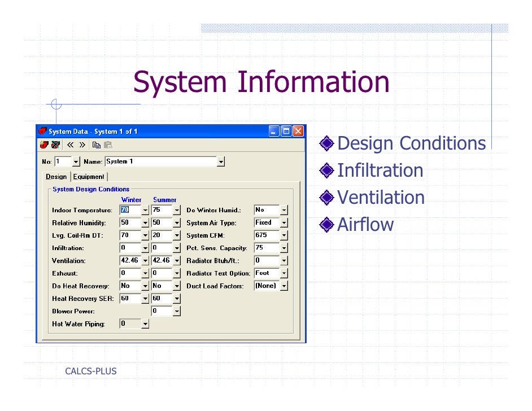Expand the system Name dropdown
The width and height of the screenshot is (532, 411).
pos(221,162)
